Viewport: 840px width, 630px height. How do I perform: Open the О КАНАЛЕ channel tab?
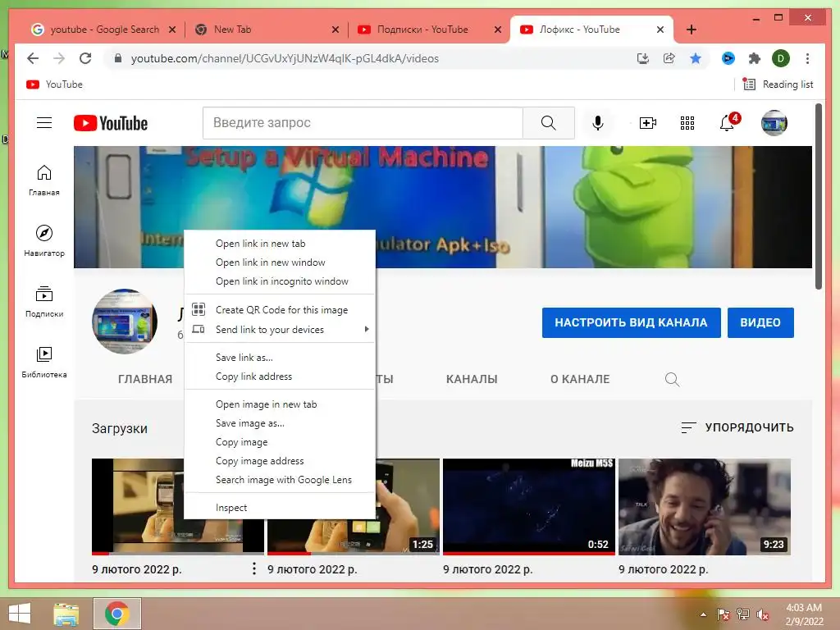[580, 379]
